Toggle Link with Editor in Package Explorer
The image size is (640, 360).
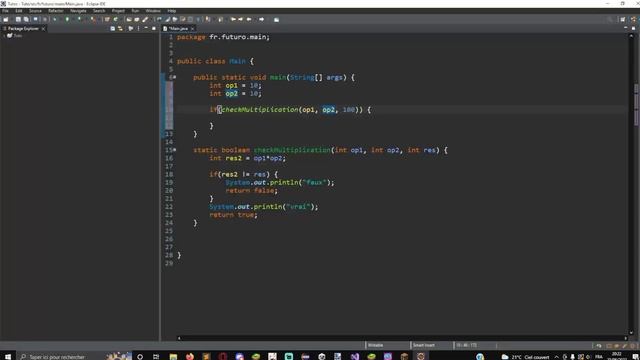(x=120, y=29)
